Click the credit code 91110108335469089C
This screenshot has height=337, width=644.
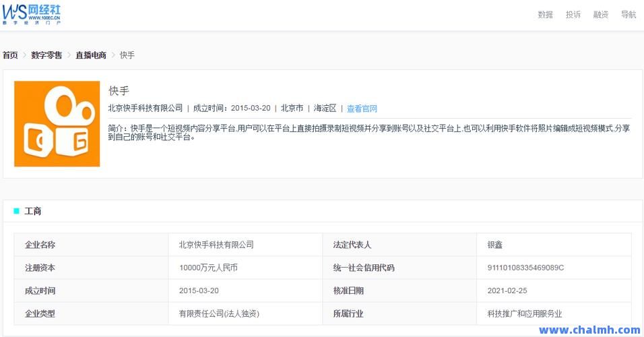click(525, 268)
